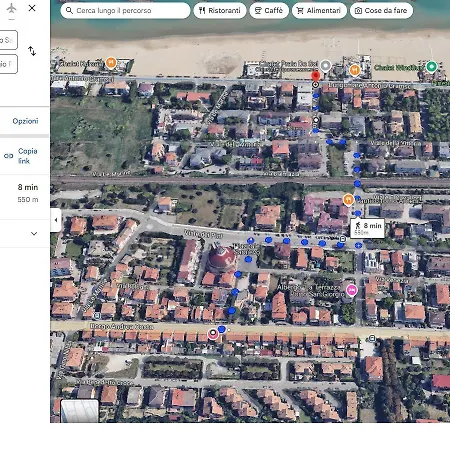Swap origin and destination with the arrows icon
The image size is (450, 450).
click(x=32, y=51)
